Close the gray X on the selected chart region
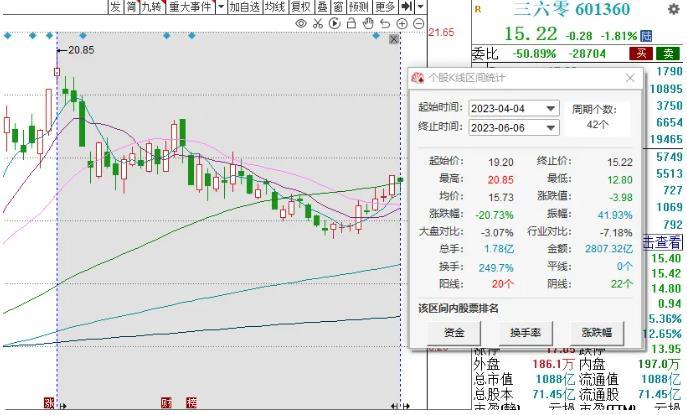The image size is (687, 415). (x=394, y=39)
